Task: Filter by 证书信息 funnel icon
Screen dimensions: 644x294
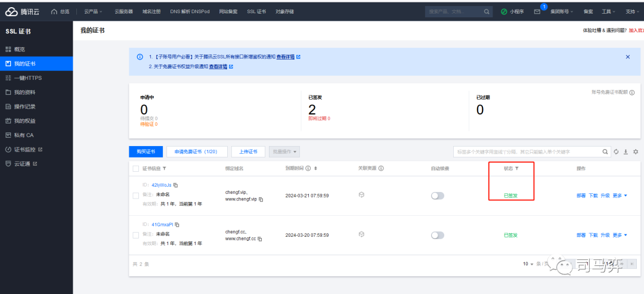Action: (165, 168)
